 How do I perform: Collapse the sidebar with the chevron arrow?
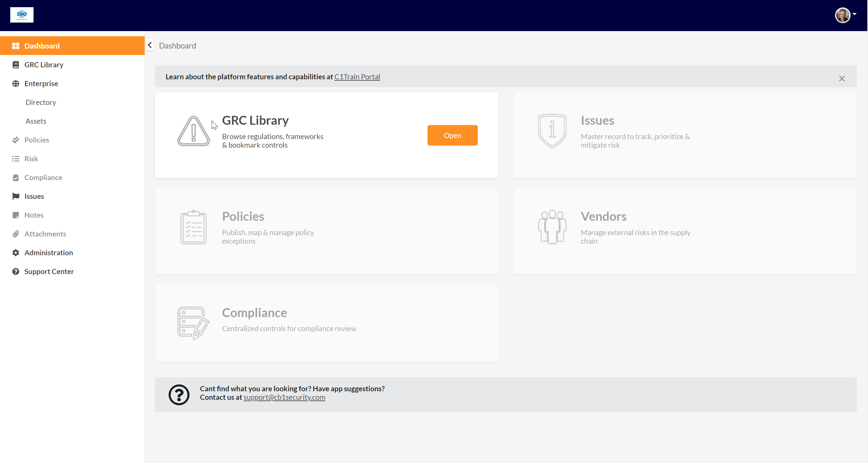point(150,45)
